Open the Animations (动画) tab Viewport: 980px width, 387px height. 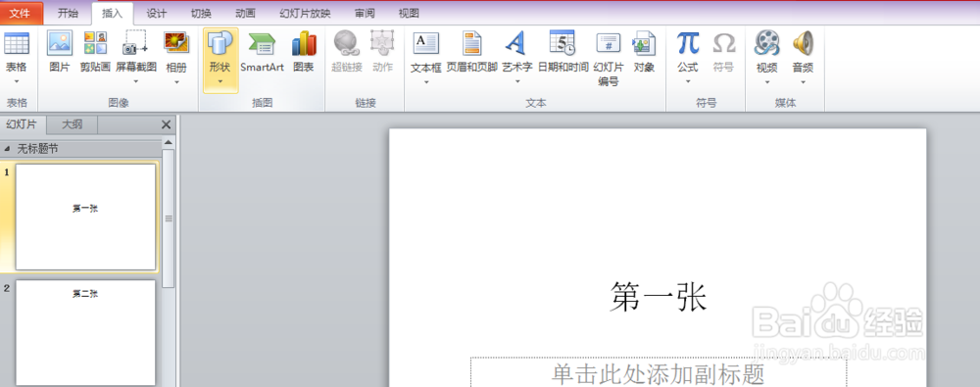point(245,13)
